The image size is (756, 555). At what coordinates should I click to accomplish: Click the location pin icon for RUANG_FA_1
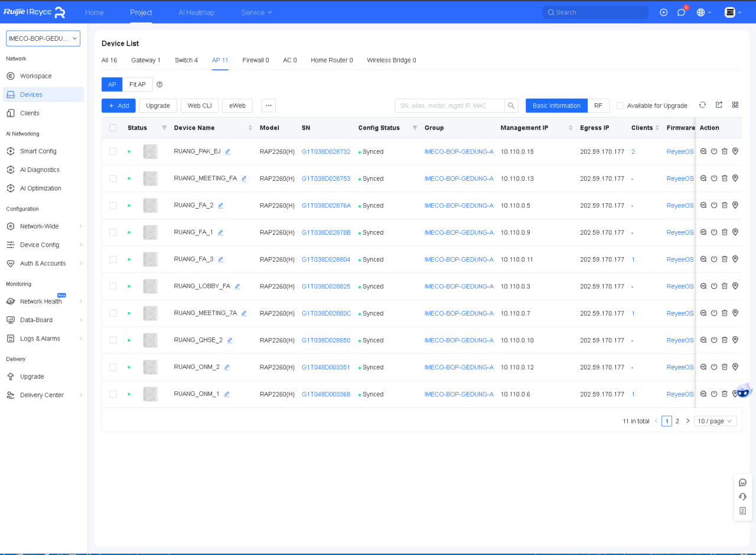[735, 232]
